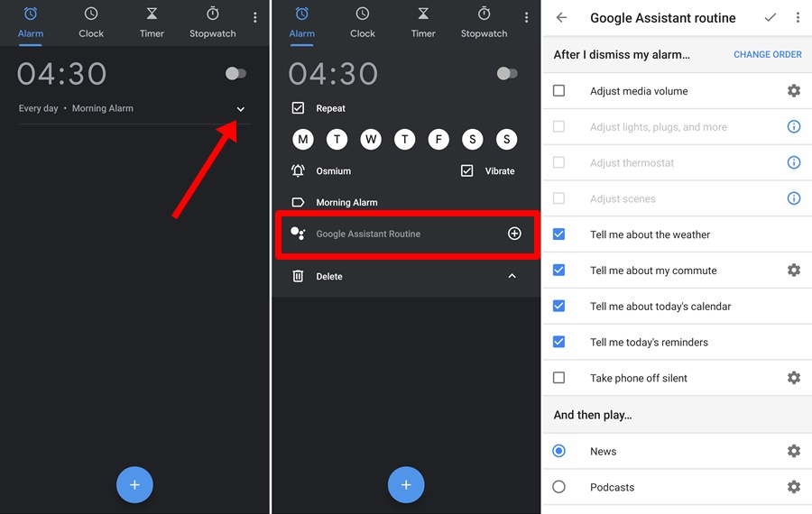The height and width of the screenshot is (514, 812).
Task: Check Take phone off silent checkbox
Action: (x=558, y=378)
